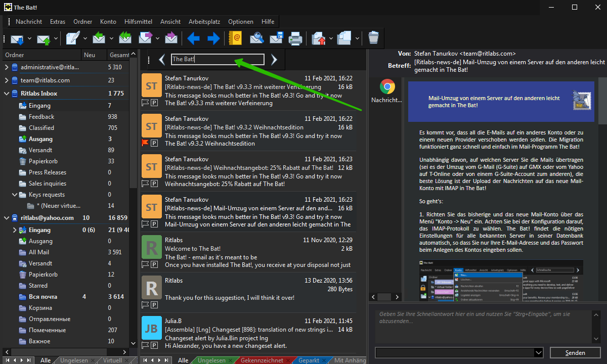This screenshot has height=364, width=607.
Task: Toggle park marker on the v9.3.3 message
Action: pos(154,103)
